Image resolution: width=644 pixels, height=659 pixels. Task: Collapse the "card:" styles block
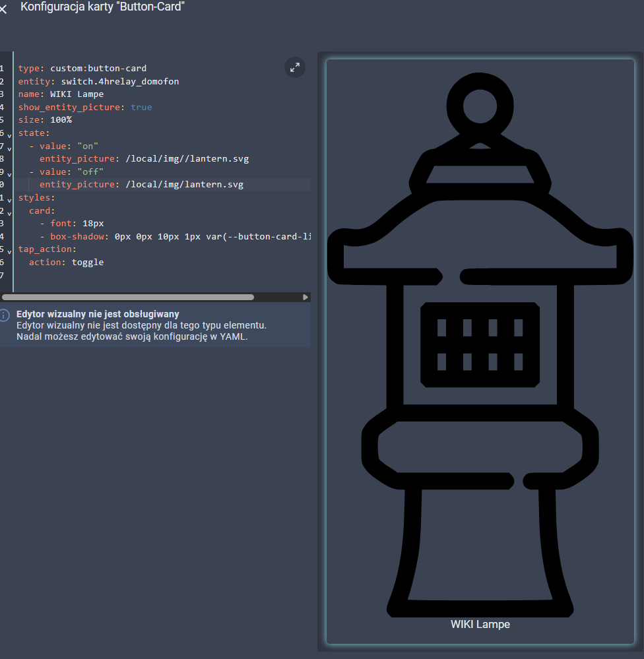pyautogui.click(x=9, y=212)
